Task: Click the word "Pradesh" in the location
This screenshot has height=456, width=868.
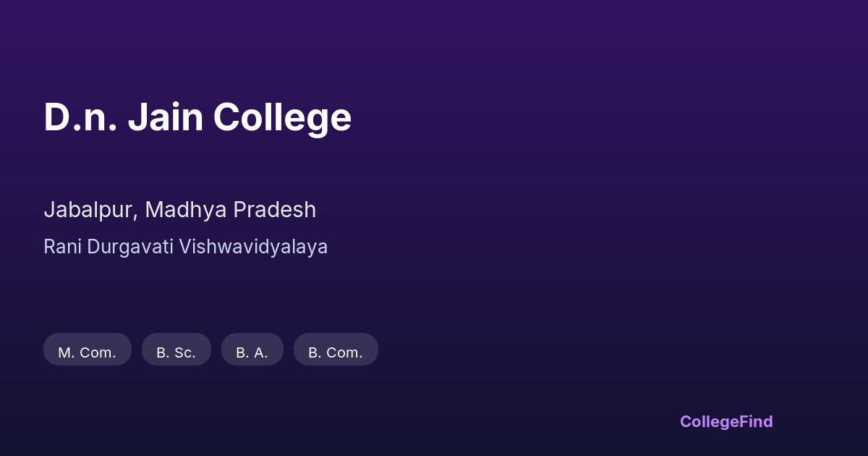Action: [x=274, y=210]
